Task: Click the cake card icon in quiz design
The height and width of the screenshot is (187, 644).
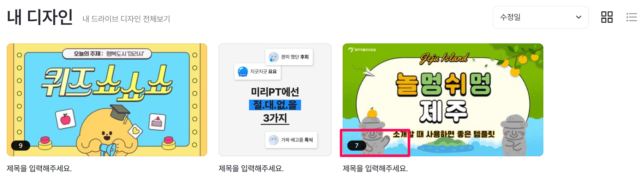Action: 157,122
